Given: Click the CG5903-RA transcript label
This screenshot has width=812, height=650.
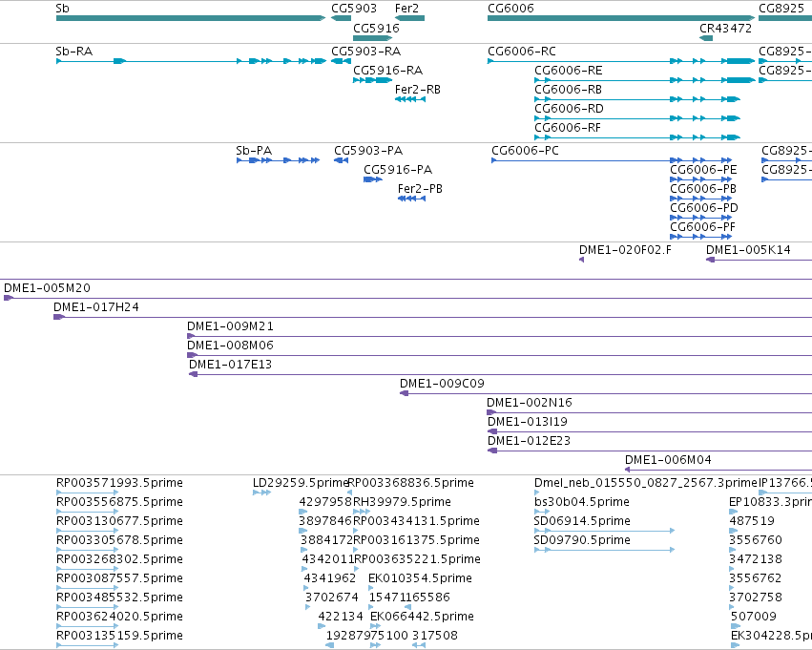Looking at the screenshot, I should (x=365, y=52).
